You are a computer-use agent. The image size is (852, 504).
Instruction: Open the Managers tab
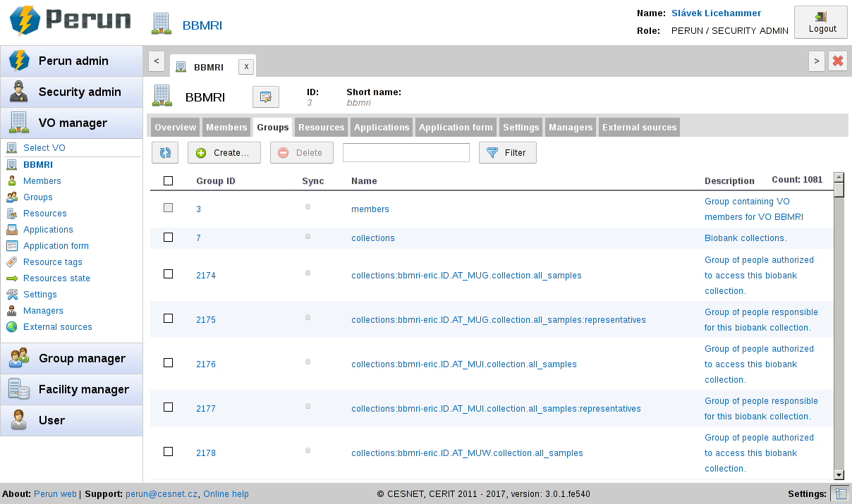click(x=571, y=128)
